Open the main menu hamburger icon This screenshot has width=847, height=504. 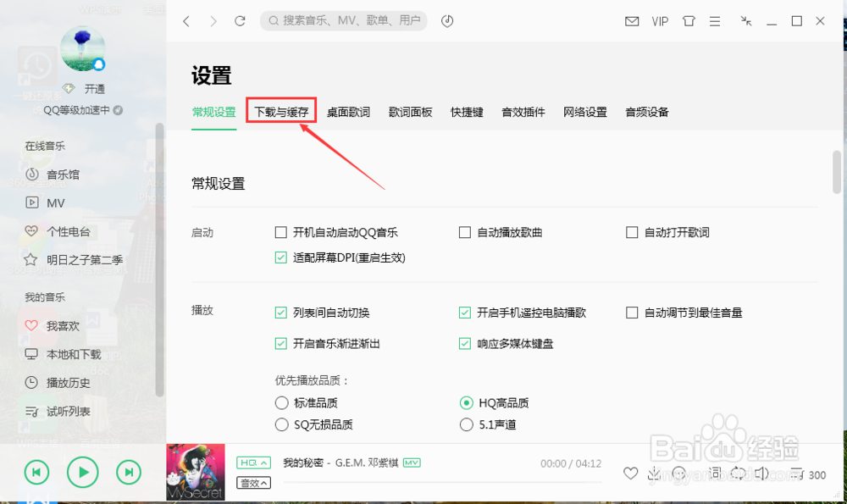click(715, 21)
